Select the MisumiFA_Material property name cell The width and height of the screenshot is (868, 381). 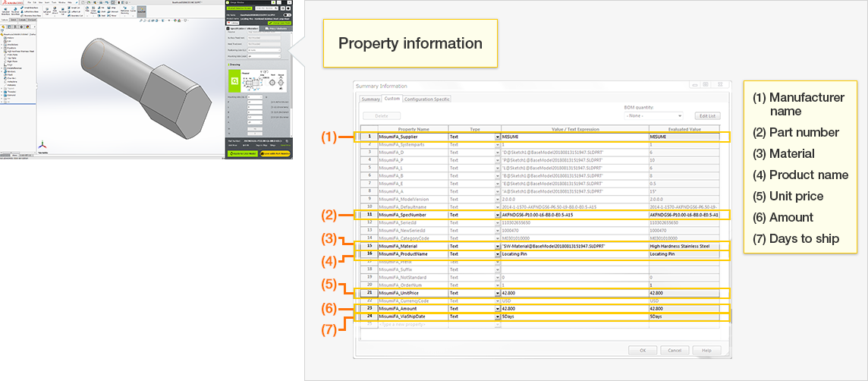tap(413, 245)
